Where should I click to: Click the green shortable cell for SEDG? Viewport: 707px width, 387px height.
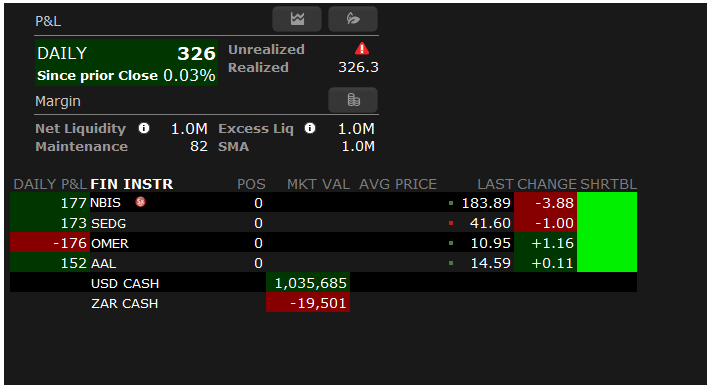pyautogui.click(x=607, y=222)
